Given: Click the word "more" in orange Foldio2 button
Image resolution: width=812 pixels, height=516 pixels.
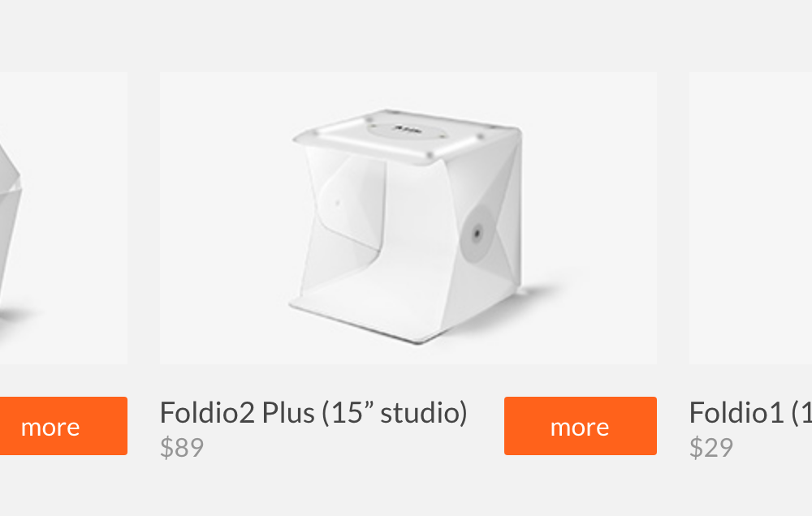Looking at the screenshot, I should pyautogui.click(x=580, y=427).
